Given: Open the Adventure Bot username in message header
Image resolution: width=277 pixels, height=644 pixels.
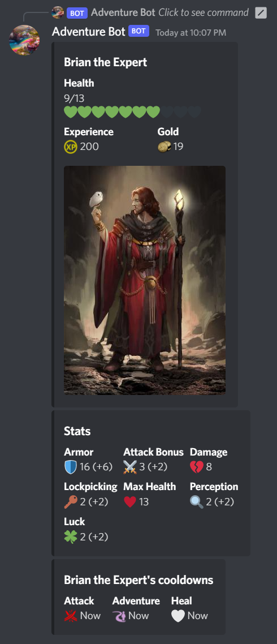Looking at the screenshot, I should pyautogui.click(x=88, y=32).
